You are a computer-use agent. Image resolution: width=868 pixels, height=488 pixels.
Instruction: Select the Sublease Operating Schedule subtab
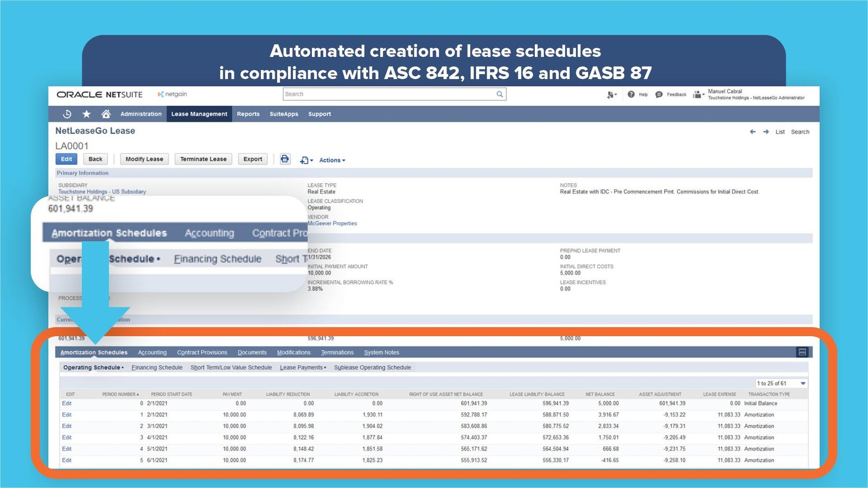[x=373, y=368]
